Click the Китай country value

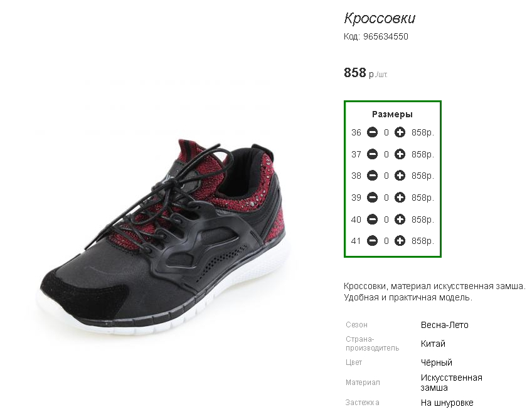433,344
